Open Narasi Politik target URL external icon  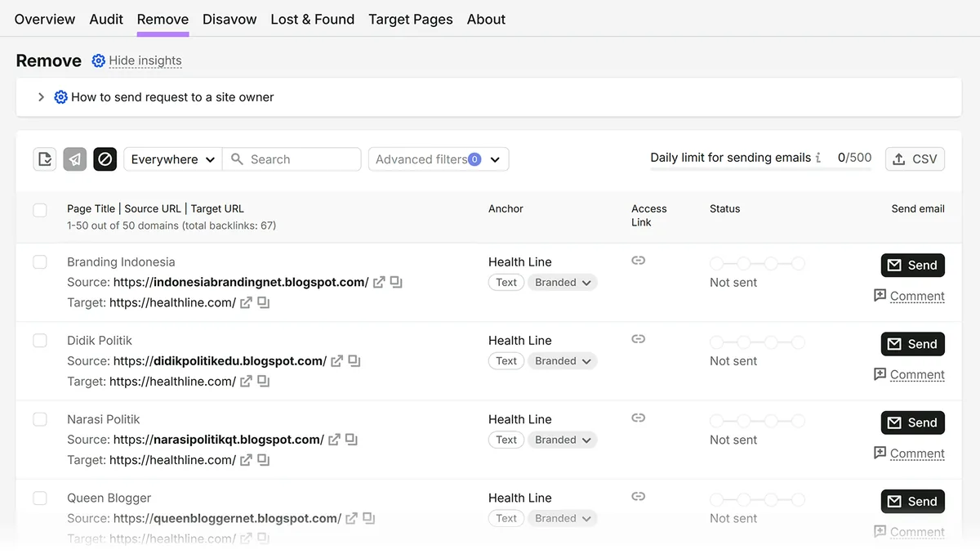pos(247,460)
